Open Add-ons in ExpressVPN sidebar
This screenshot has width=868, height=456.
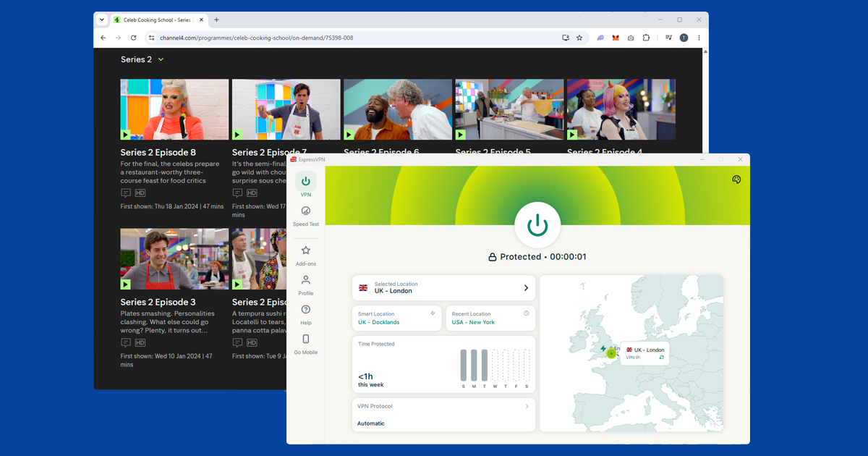pyautogui.click(x=305, y=255)
